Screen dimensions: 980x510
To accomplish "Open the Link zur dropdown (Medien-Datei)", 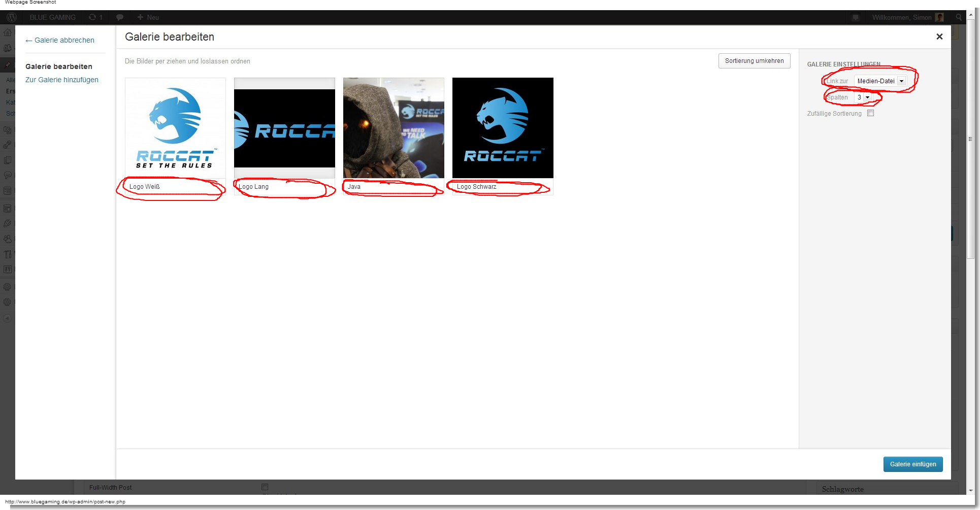I will pyautogui.click(x=880, y=81).
